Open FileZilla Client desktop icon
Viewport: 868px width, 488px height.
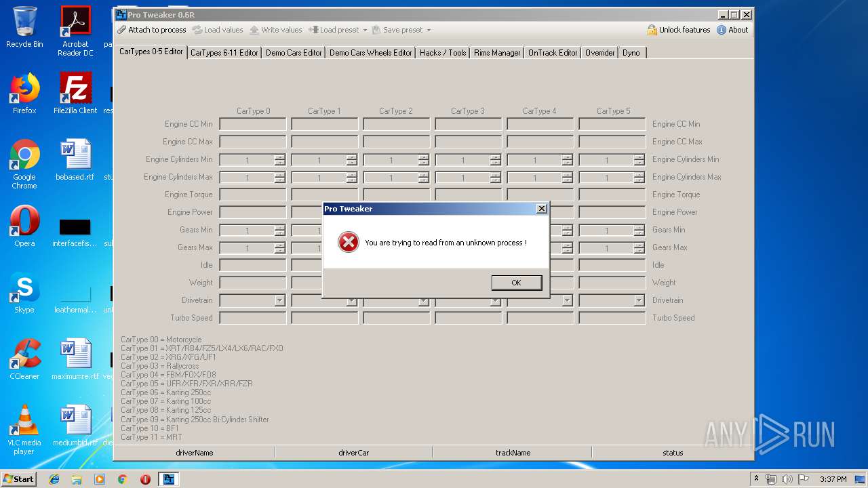coord(75,94)
